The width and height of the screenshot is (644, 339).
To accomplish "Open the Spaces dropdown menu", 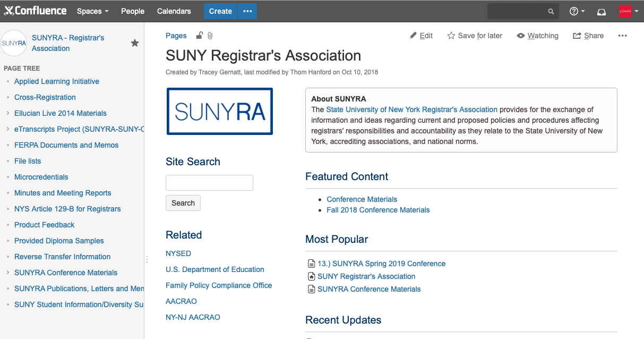I will click(x=93, y=11).
